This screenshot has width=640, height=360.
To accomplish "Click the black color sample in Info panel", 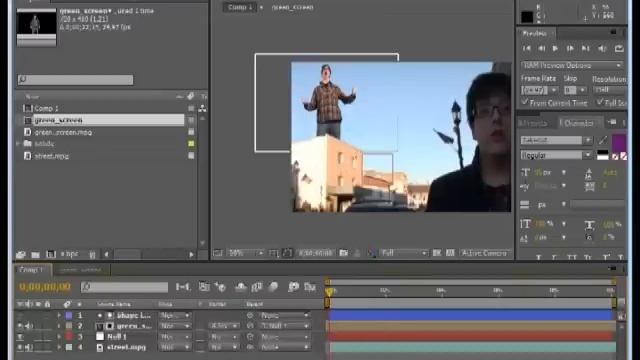I will click(527, 16).
